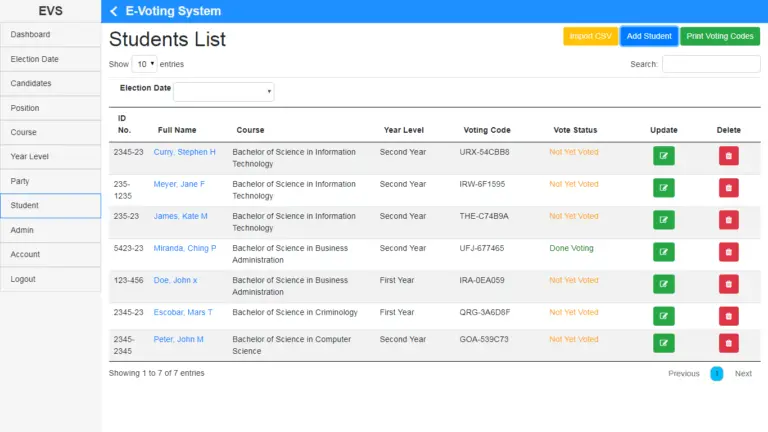Click the Add Student button
The height and width of the screenshot is (432, 768).
(648, 36)
